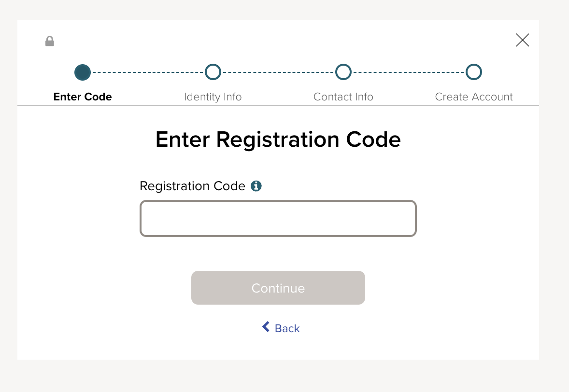569x392 pixels.
Task: Focus the Registration Code text field
Action: (x=278, y=219)
